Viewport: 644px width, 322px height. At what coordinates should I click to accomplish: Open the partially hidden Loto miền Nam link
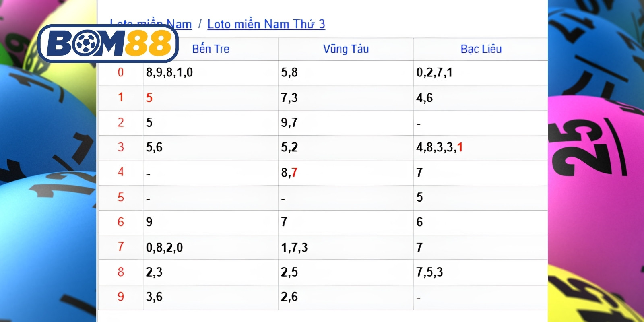[x=151, y=24]
